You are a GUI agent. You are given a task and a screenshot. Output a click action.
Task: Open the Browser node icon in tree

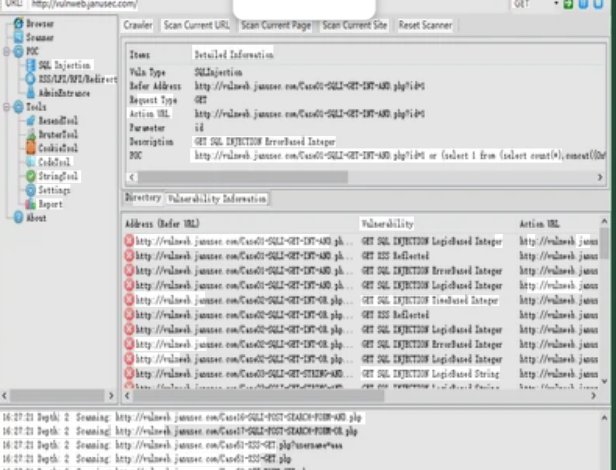click(18, 23)
